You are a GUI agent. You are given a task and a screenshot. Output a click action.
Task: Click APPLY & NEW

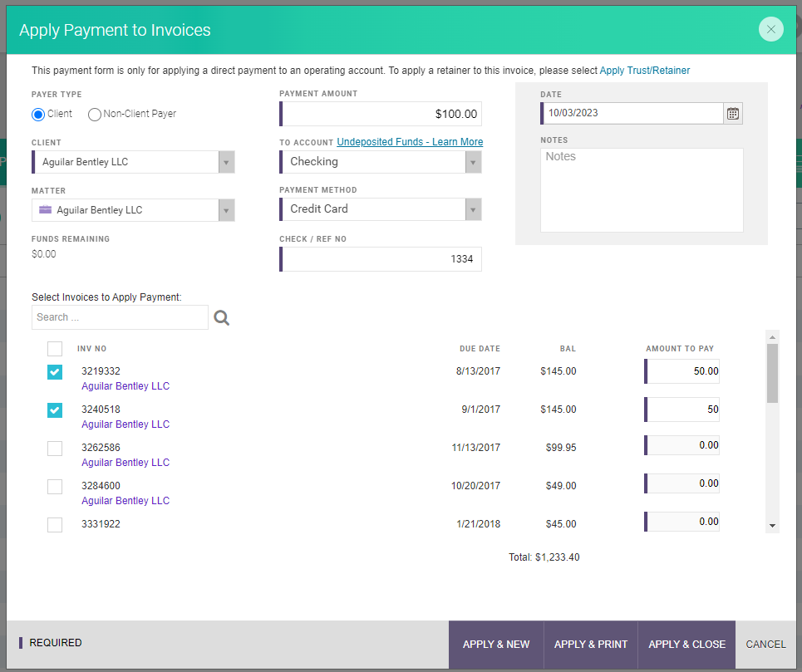pyautogui.click(x=495, y=644)
